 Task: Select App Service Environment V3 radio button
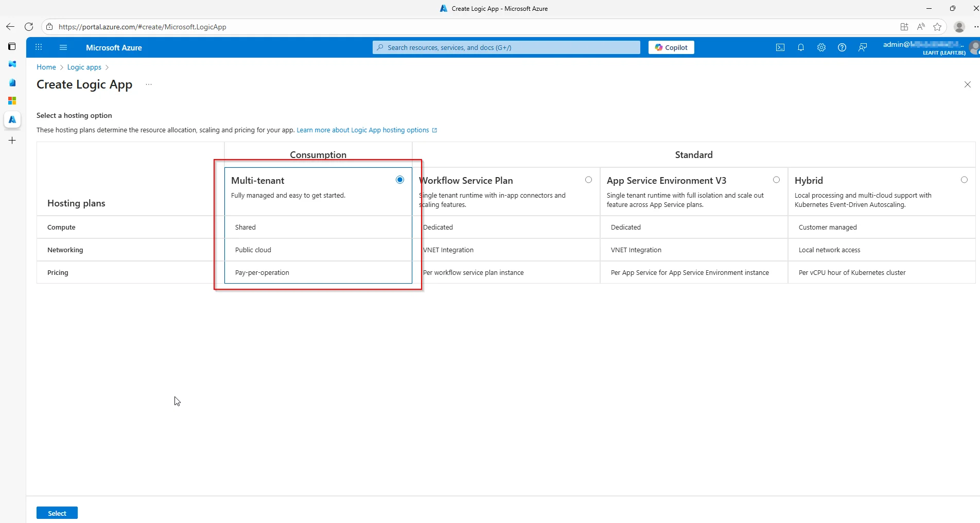pyautogui.click(x=776, y=180)
